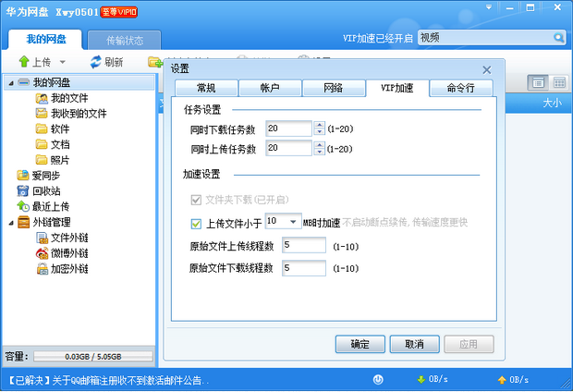Image resolution: width=573 pixels, height=392 pixels.
Task: Switch to list view icon
Action: click(538, 82)
